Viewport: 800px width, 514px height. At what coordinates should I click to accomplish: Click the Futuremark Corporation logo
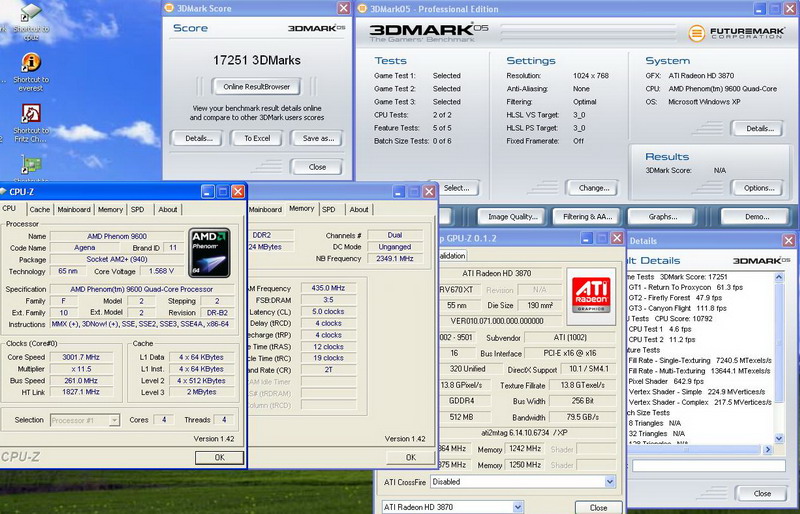pyautogui.click(x=736, y=33)
